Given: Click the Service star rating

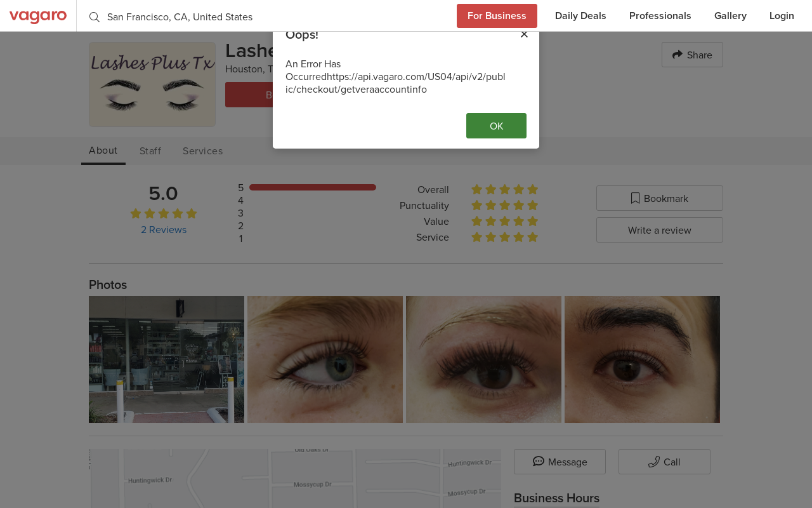Looking at the screenshot, I should [x=504, y=237].
